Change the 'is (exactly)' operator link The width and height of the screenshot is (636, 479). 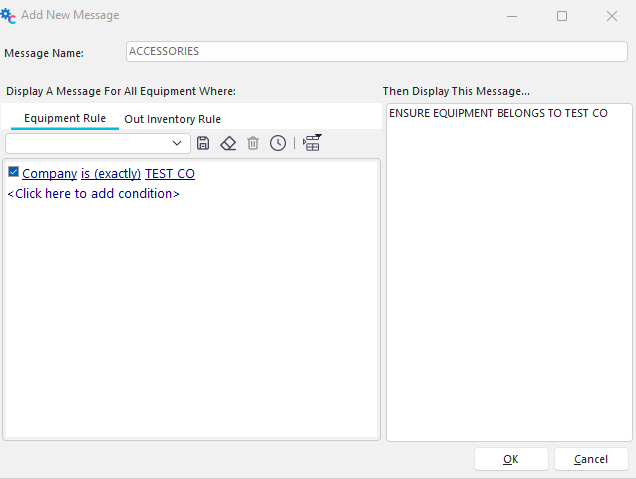point(111,174)
